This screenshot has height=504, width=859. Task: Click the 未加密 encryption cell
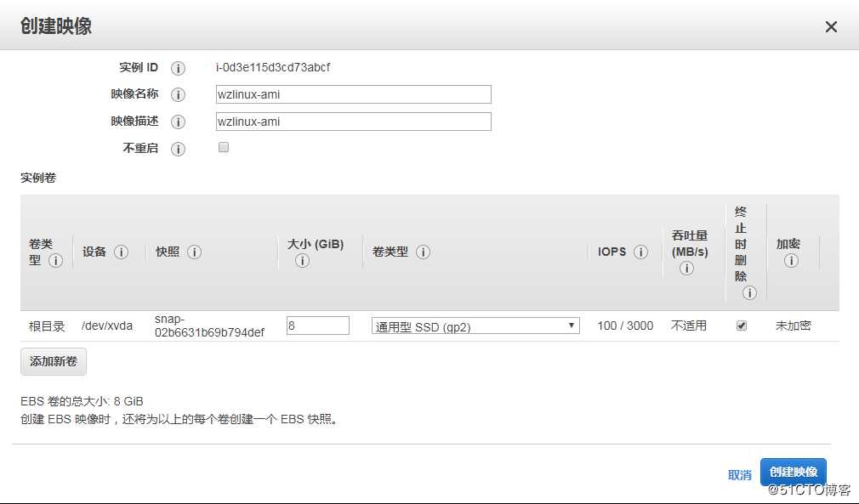[793, 326]
